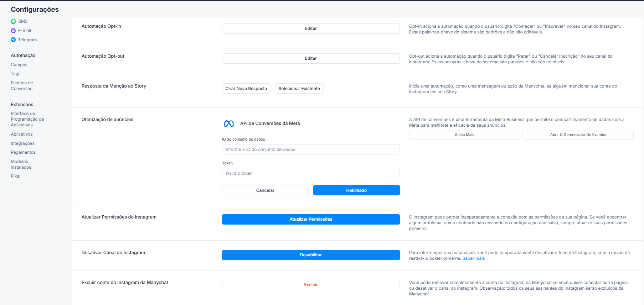Viewport: 644px width, 305px height.
Task: Click the API de Conversões da Meta text
Action: click(x=270, y=123)
